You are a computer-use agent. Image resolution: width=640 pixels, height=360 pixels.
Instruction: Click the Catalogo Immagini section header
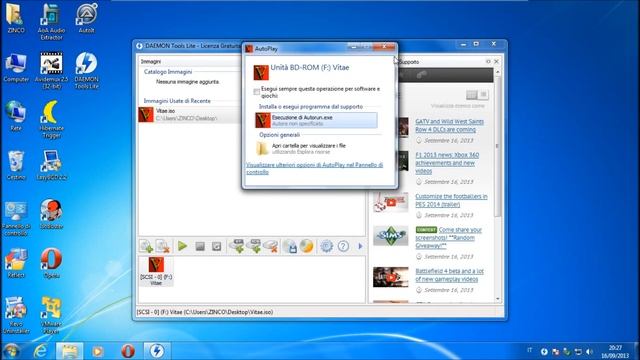[x=168, y=72]
